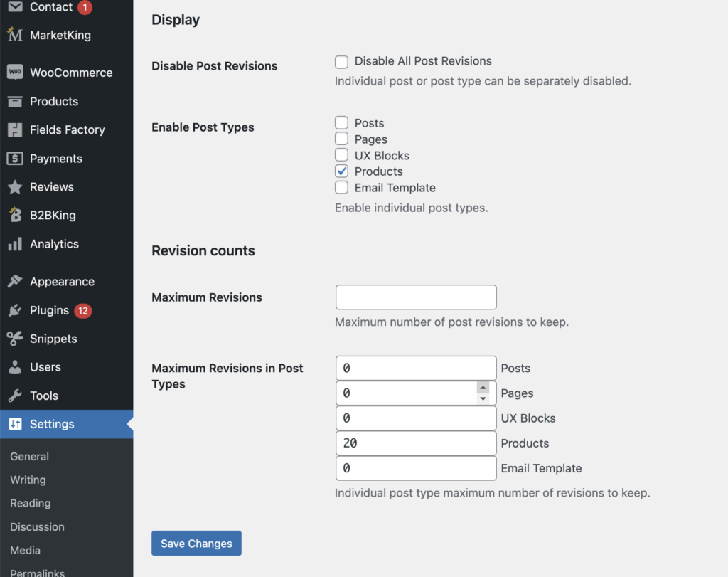
Task: Click the Payments dollar icon
Action: tap(15, 159)
